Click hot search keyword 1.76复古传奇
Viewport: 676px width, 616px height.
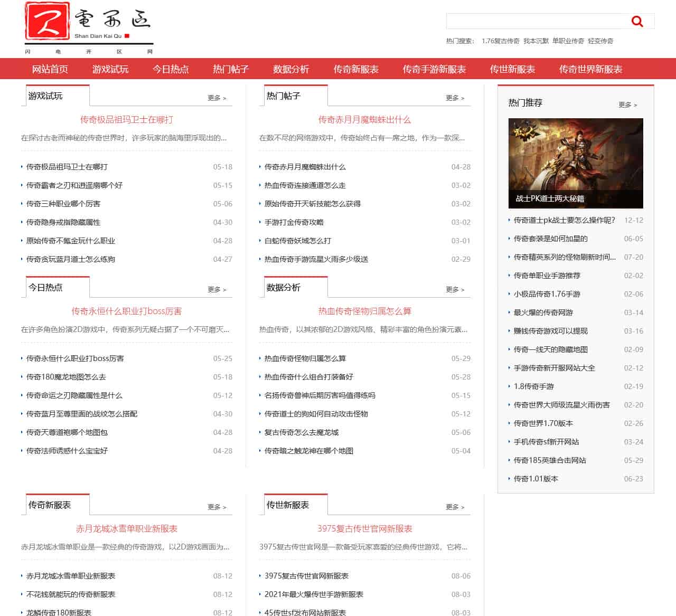(x=500, y=41)
